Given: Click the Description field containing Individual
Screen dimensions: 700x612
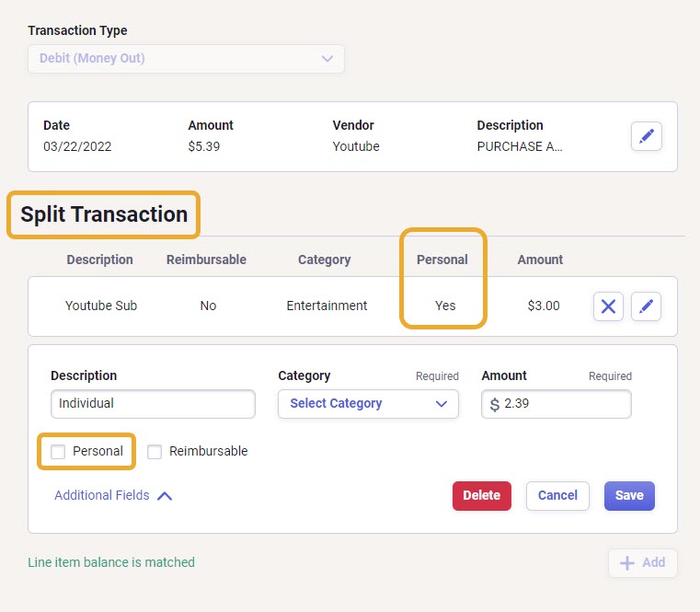Looking at the screenshot, I should (153, 404).
